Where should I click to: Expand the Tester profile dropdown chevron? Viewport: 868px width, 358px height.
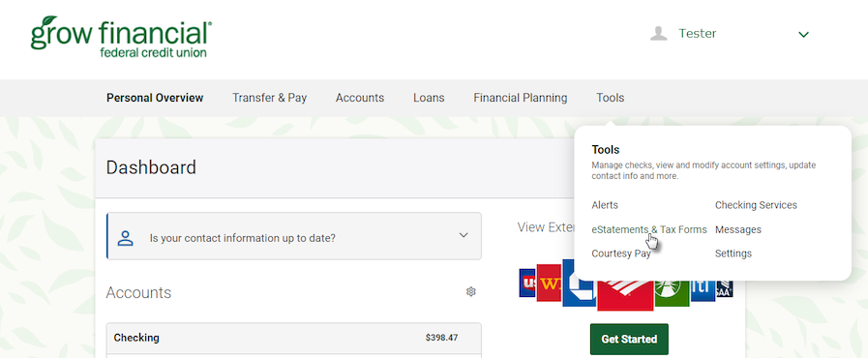[x=804, y=34]
